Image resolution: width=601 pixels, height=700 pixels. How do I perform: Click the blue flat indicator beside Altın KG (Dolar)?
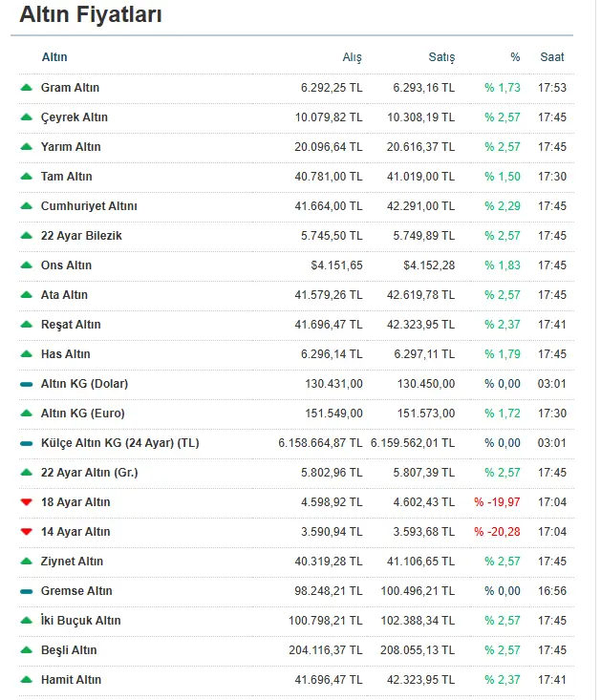(27, 384)
